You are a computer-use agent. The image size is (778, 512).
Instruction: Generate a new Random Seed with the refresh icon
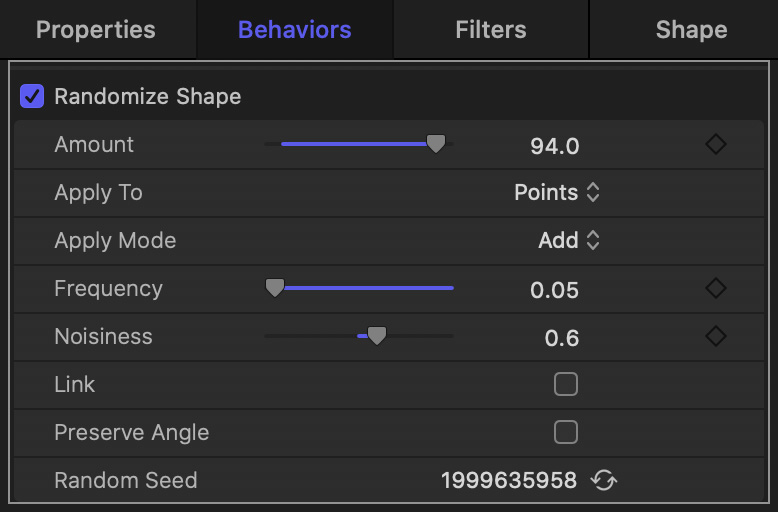pyautogui.click(x=603, y=480)
